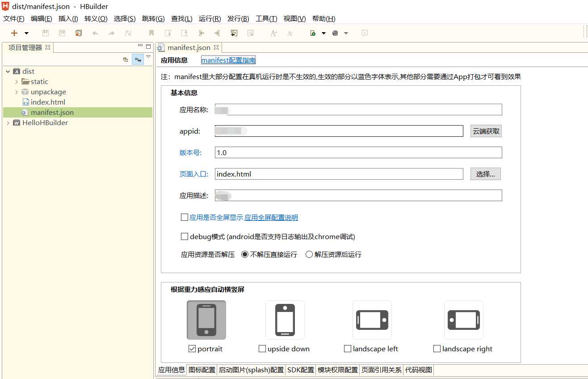Click the landscape right phone thumbnail
This screenshot has width=588, height=379.
pos(464,320)
